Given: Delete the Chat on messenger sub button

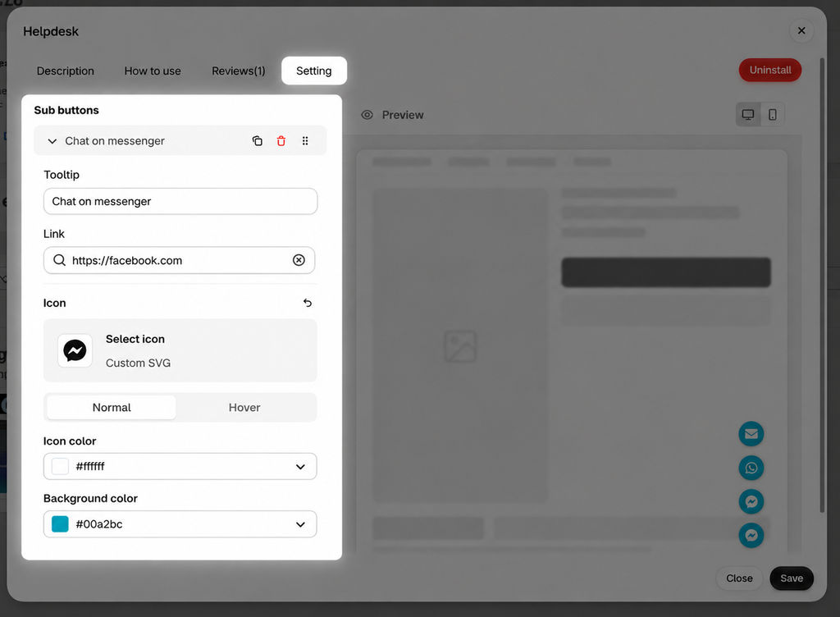Looking at the screenshot, I should pyautogui.click(x=281, y=141).
